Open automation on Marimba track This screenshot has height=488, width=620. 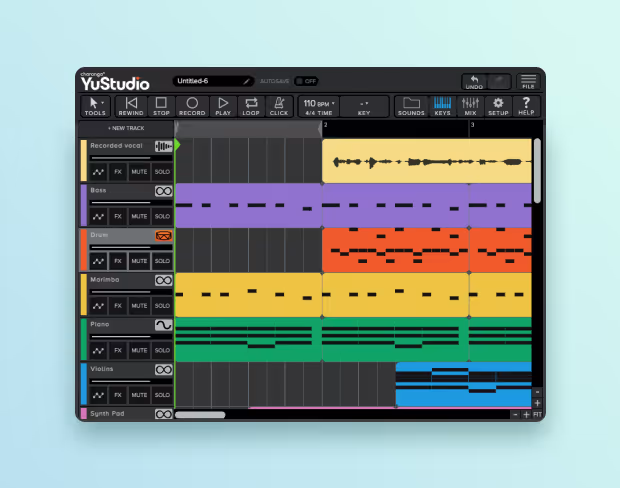(98, 306)
